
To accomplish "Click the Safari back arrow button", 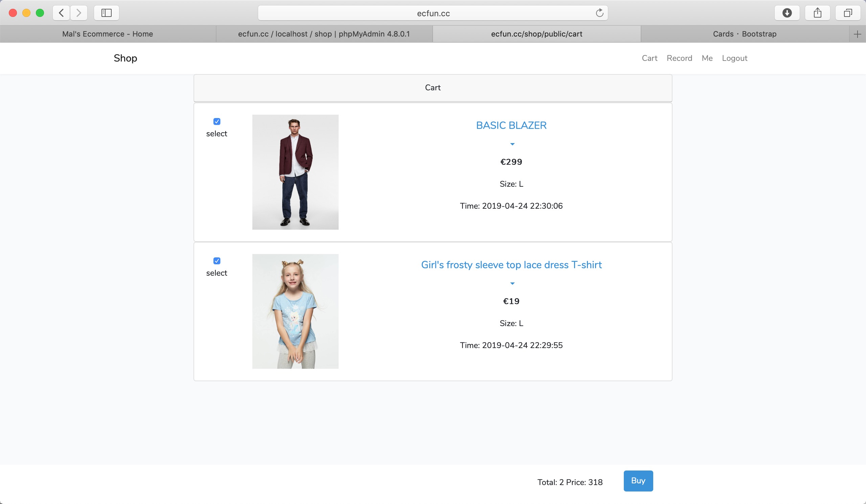I will [x=62, y=13].
